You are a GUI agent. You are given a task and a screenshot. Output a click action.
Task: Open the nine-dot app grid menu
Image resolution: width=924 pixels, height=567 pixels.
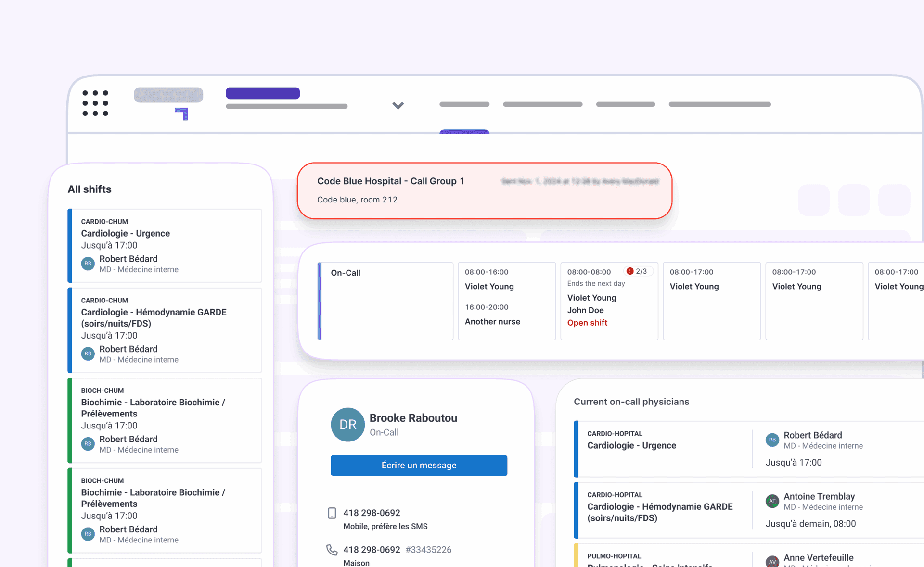(95, 103)
